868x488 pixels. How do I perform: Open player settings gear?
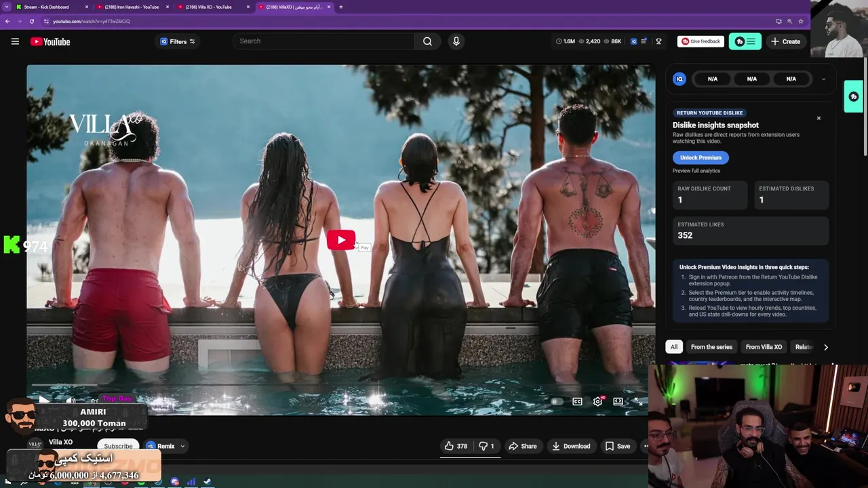tap(597, 401)
